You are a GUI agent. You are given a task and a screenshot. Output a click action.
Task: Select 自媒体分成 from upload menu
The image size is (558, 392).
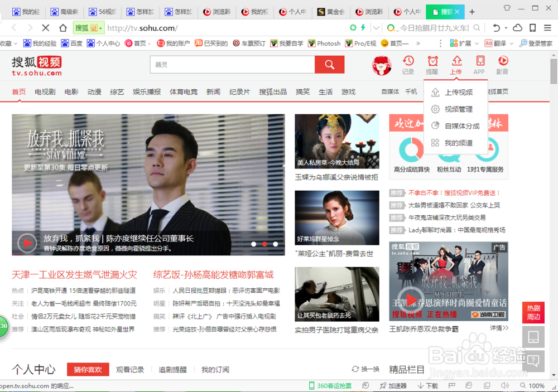tap(456, 126)
